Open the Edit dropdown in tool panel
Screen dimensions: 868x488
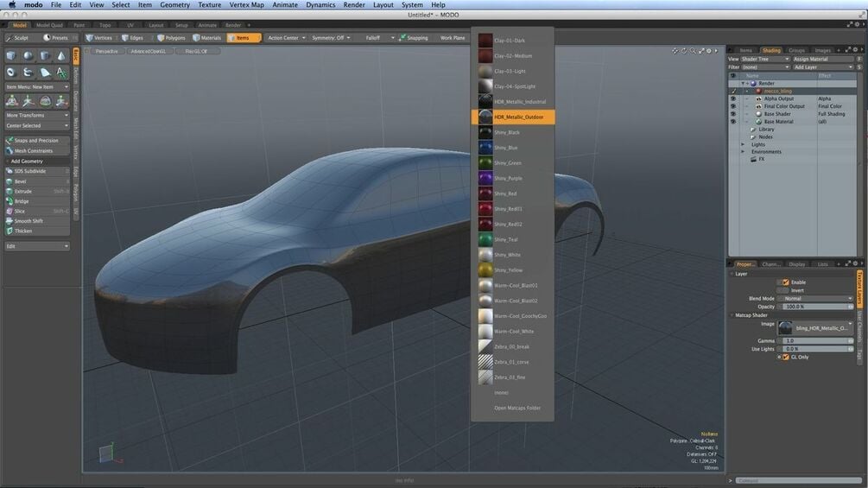tap(36, 246)
